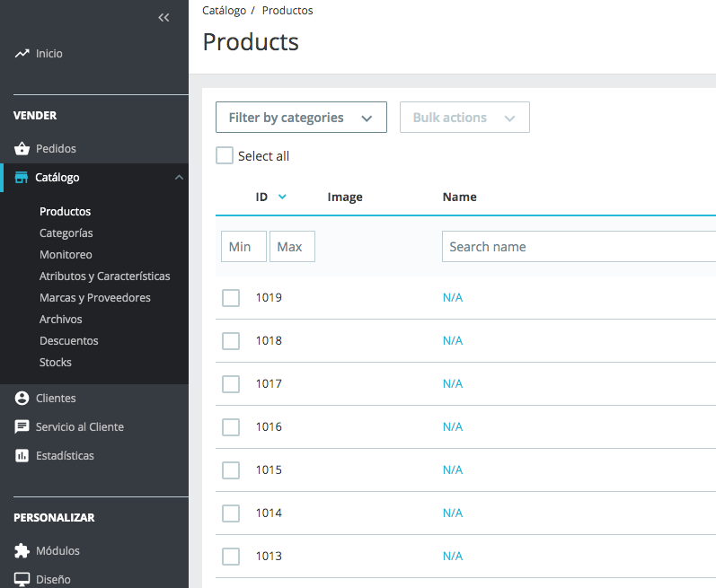
Task: Check the Select all checkbox
Action: 225,156
